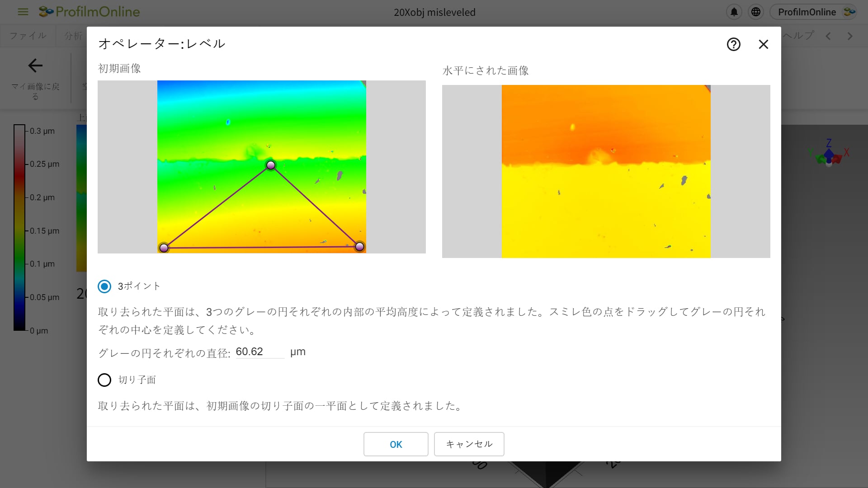Select the 切り子面 radio button

[x=104, y=380]
